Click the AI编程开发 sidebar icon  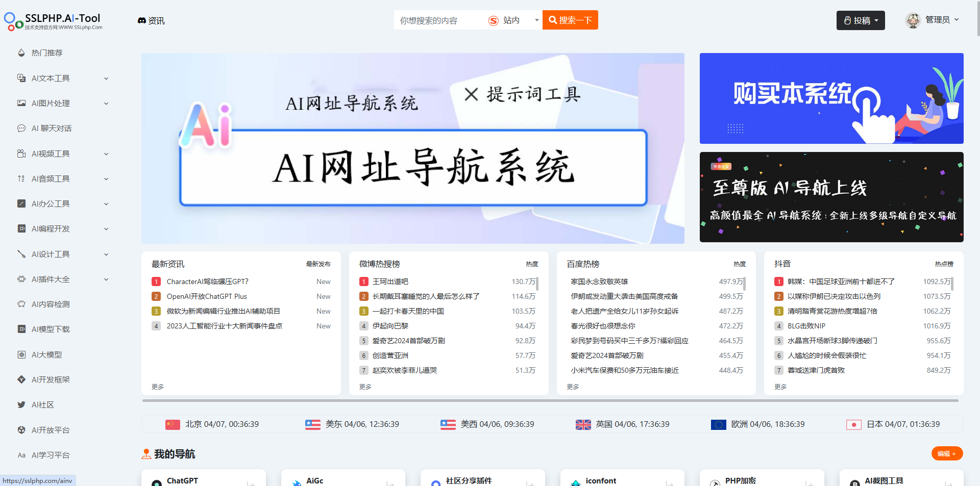tap(21, 228)
